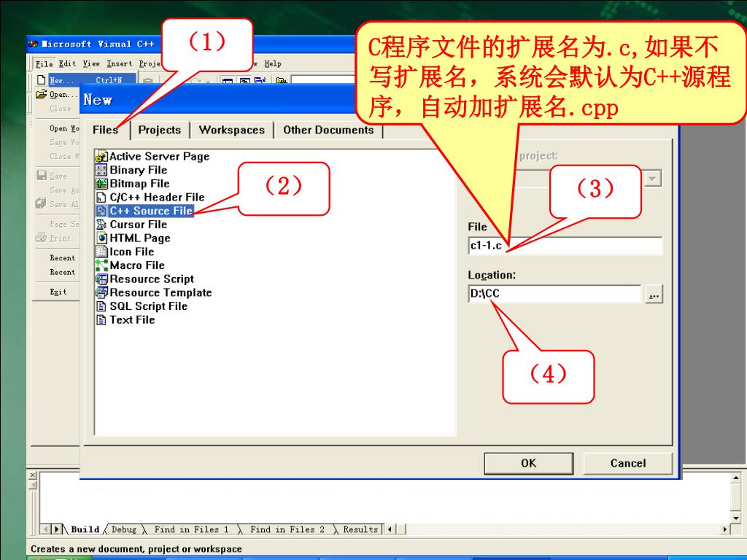Select the Macro File icon

pyautogui.click(x=101, y=265)
